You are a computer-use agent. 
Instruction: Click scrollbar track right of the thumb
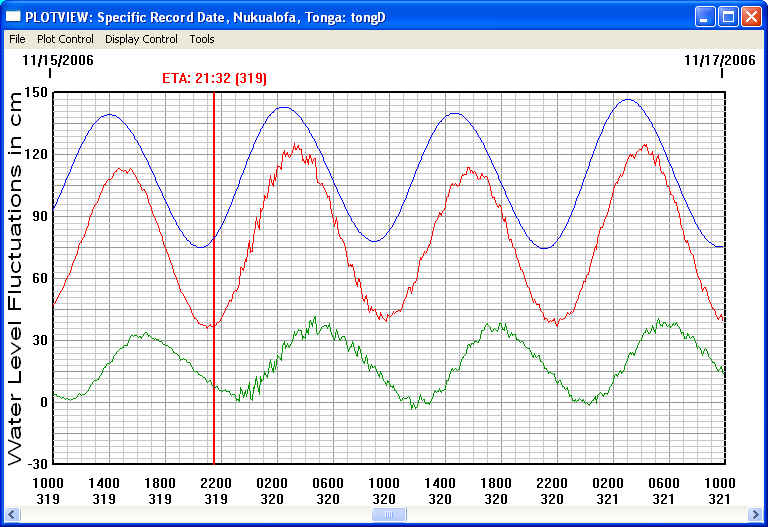tap(570, 514)
